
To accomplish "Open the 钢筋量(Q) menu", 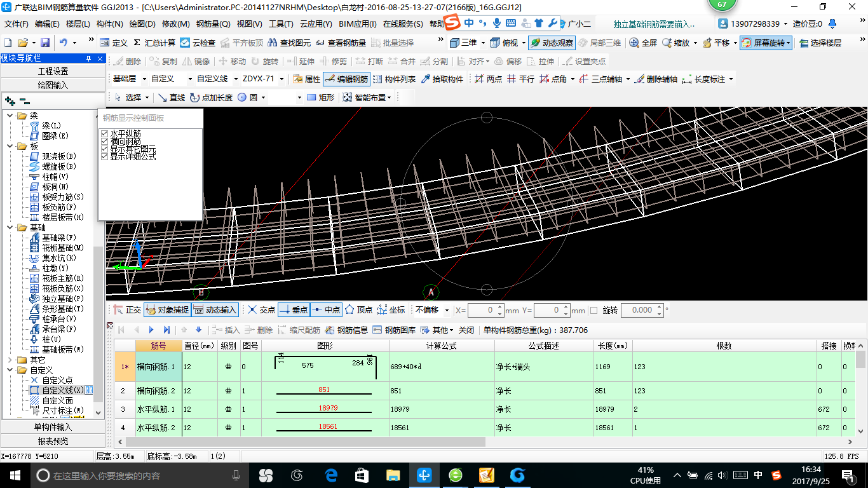I will point(213,24).
